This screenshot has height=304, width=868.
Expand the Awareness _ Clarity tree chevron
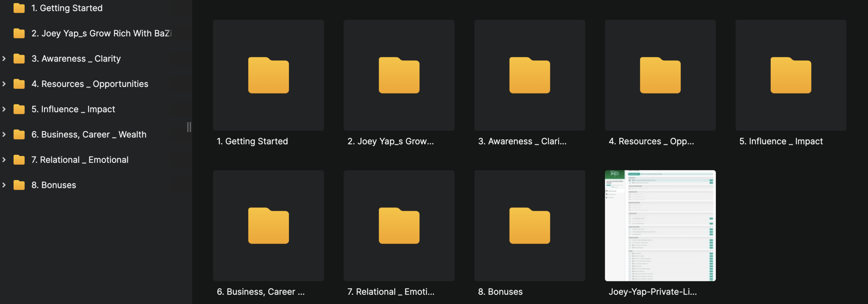pyautogui.click(x=4, y=59)
